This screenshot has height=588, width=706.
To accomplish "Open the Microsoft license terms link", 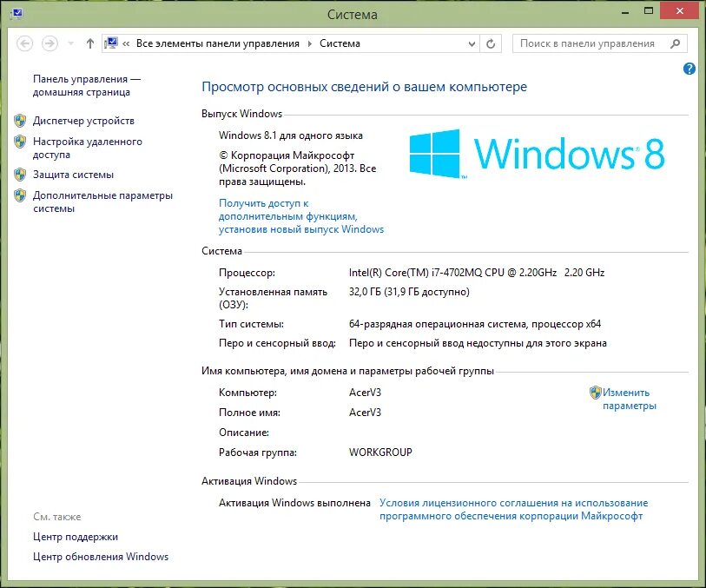I will [x=513, y=509].
